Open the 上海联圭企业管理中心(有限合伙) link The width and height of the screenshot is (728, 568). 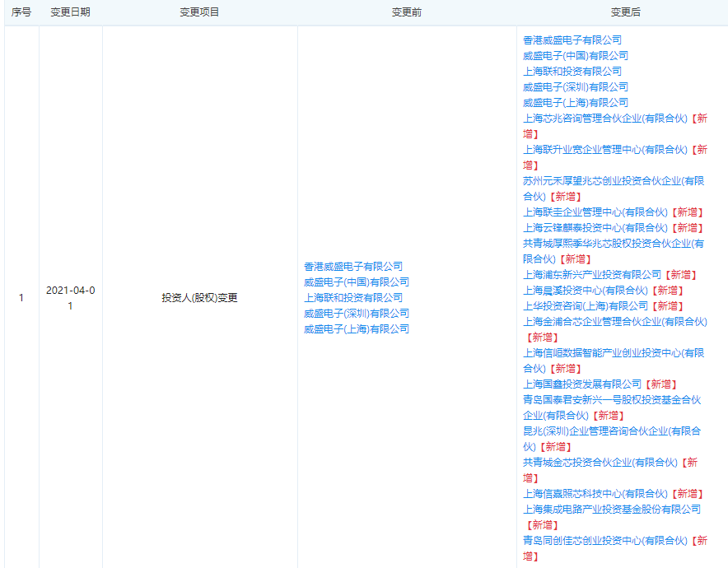click(595, 212)
